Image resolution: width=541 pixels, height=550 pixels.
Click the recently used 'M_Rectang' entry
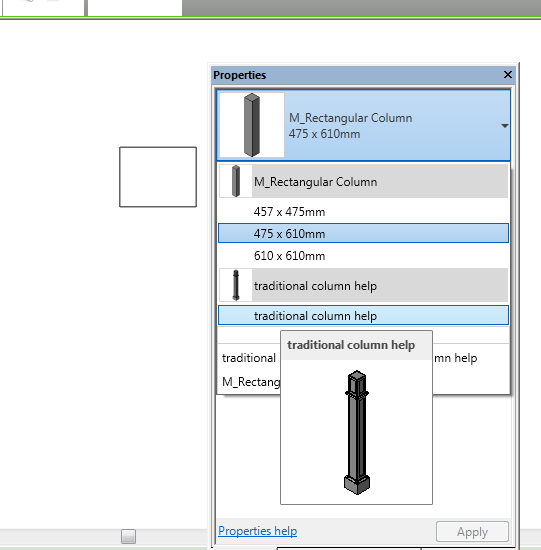[251, 382]
